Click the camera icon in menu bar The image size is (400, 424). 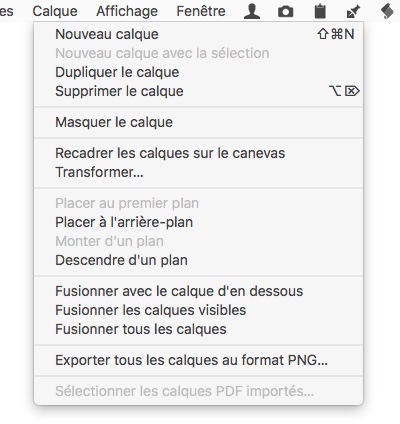[x=286, y=12]
